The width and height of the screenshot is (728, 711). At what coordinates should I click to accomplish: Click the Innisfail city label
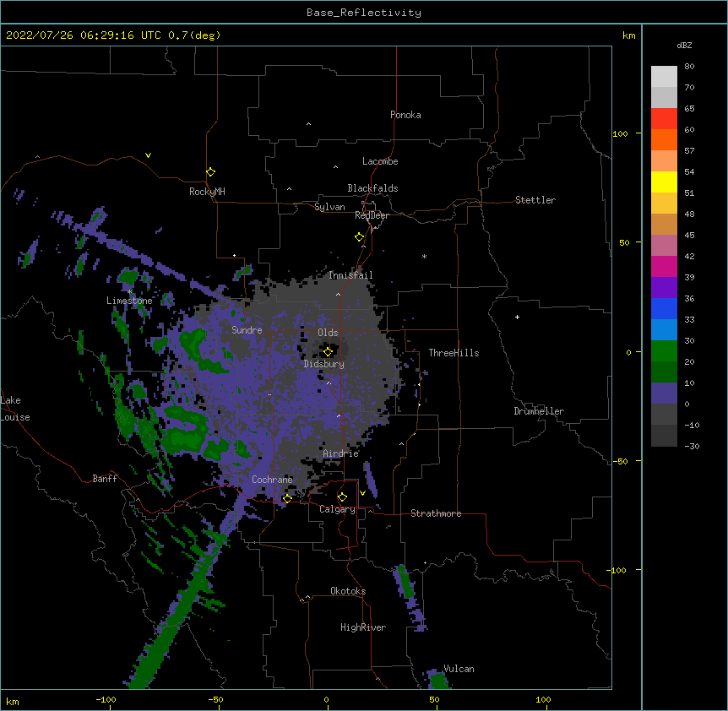point(350,275)
